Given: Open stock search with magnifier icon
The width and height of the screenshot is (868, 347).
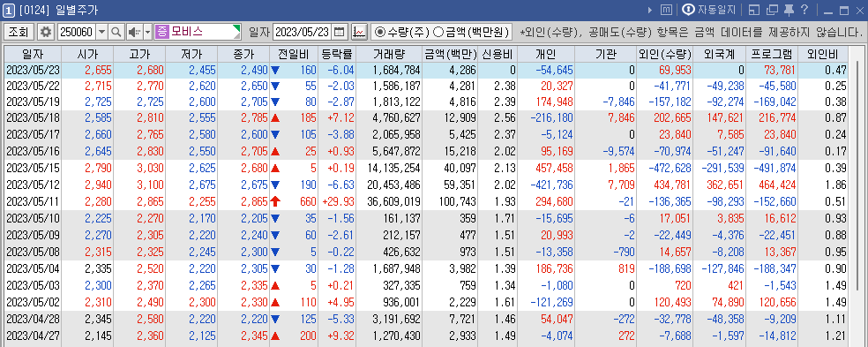Looking at the screenshot, I should coord(116,32).
